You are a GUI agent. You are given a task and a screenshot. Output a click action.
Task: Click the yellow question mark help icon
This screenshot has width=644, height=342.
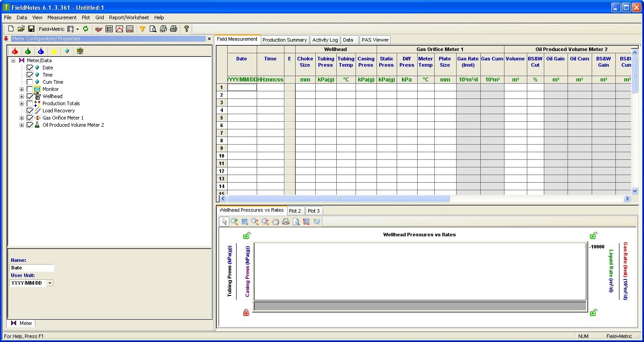click(186, 29)
